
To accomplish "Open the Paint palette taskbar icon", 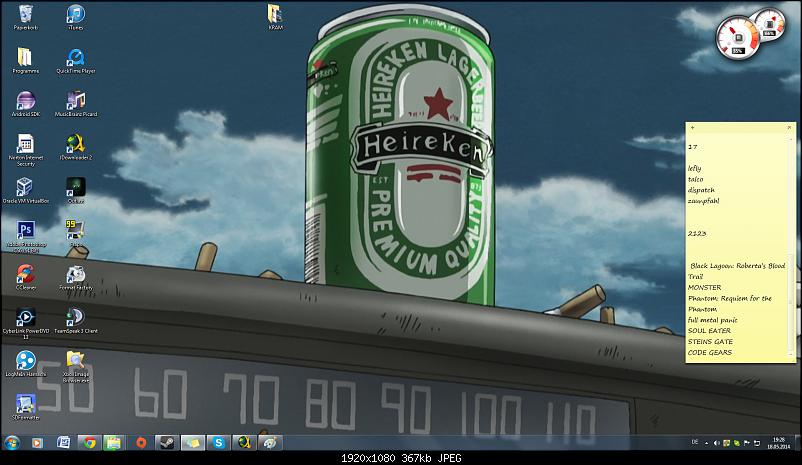I will pos(270,442).
